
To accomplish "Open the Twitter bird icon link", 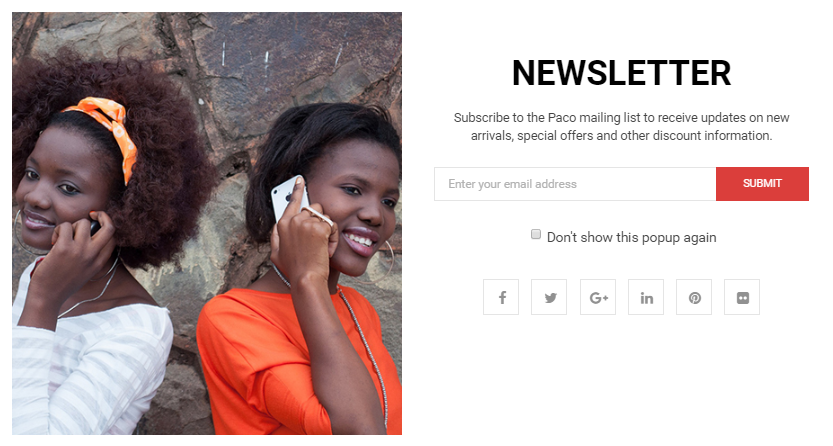I will point(549,297).
